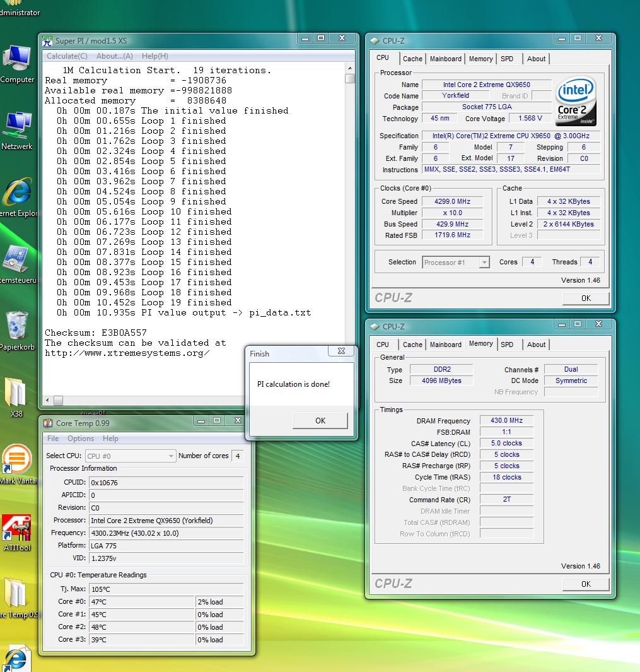Image resolution: width=640 pixels, height=672 pixels.
Task: Maximize the Super PI window
Action: (321, 38)
